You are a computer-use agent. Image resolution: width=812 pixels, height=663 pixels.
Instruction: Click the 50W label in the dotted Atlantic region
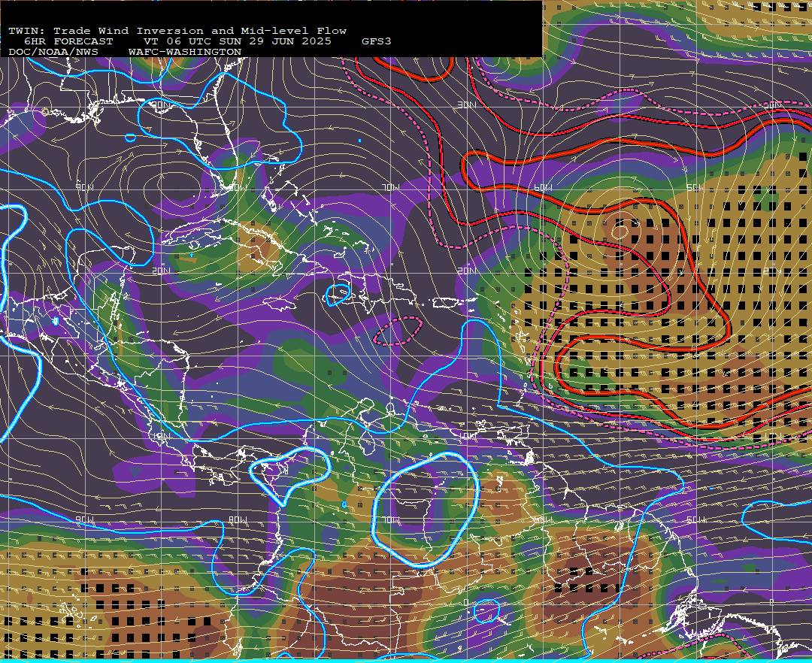click(695, 187)
